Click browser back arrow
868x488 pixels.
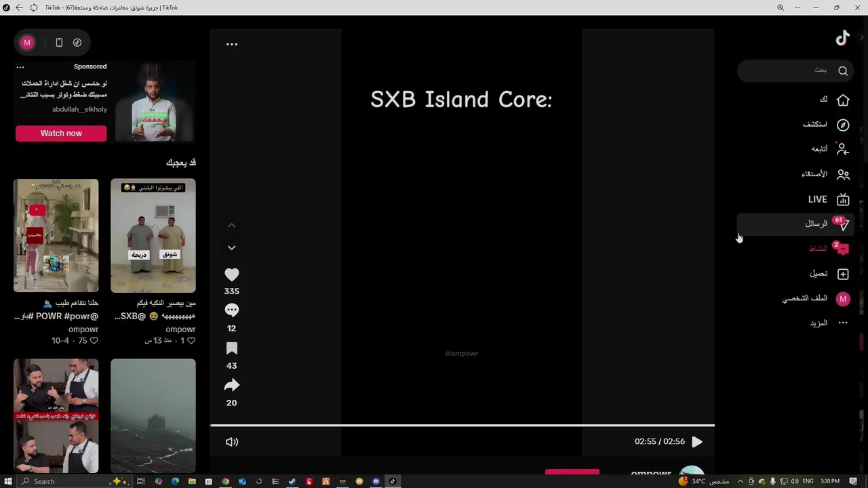pos(19,7)
